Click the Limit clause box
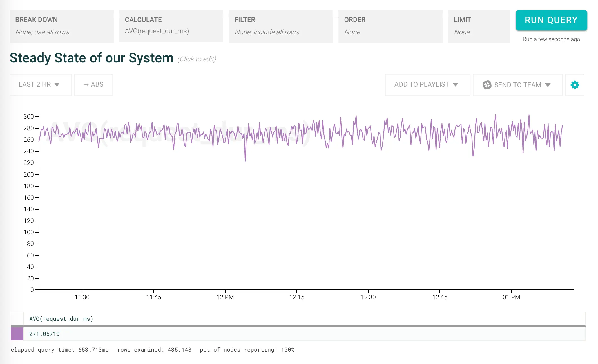This screenshot has width=598, height=364. pyautogui.click(x=479, y=26)
